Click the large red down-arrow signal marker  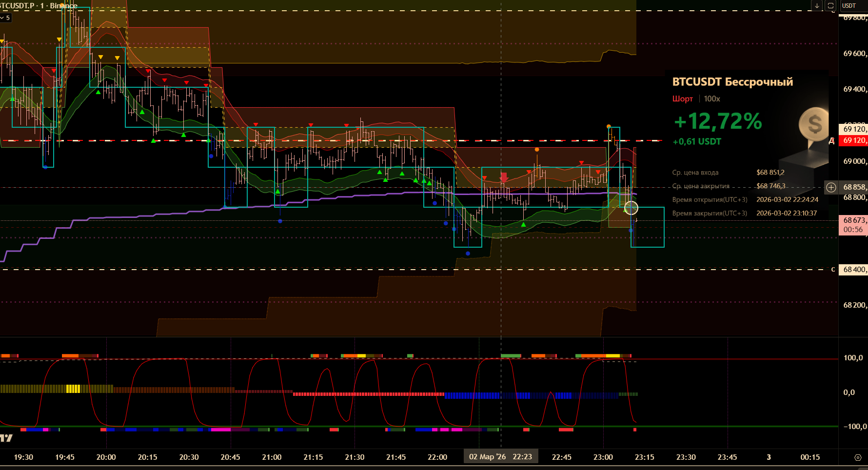pos(504,177)
